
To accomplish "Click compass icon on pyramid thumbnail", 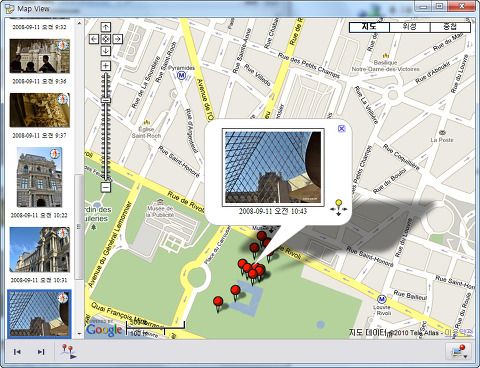I will [x=62, y=298].
